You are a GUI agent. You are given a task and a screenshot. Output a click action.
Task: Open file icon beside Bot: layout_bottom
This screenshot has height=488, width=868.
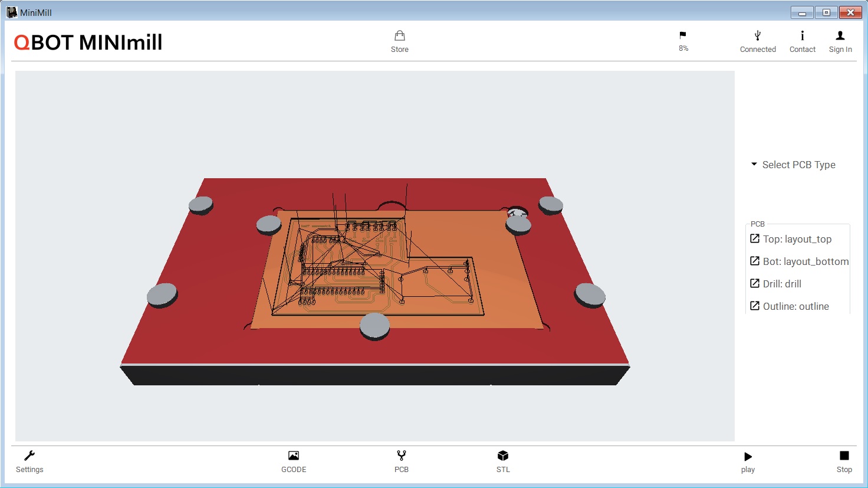click(x=755, y=261)
